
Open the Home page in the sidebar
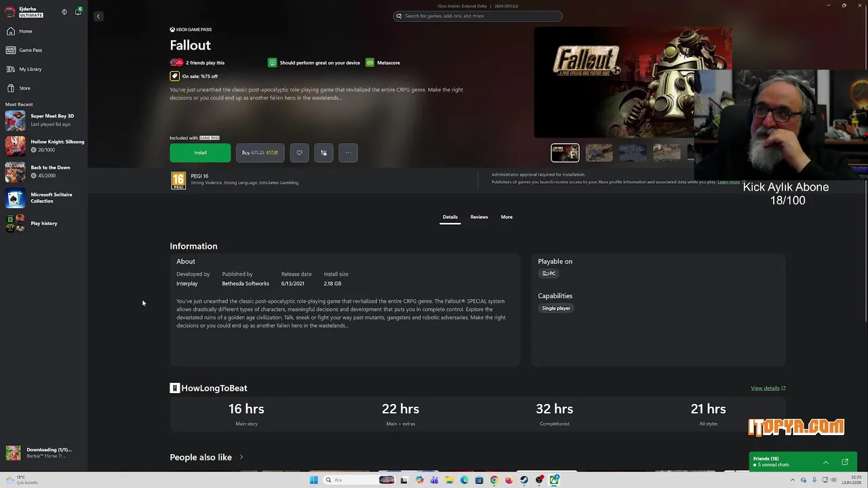pos(43,31)
